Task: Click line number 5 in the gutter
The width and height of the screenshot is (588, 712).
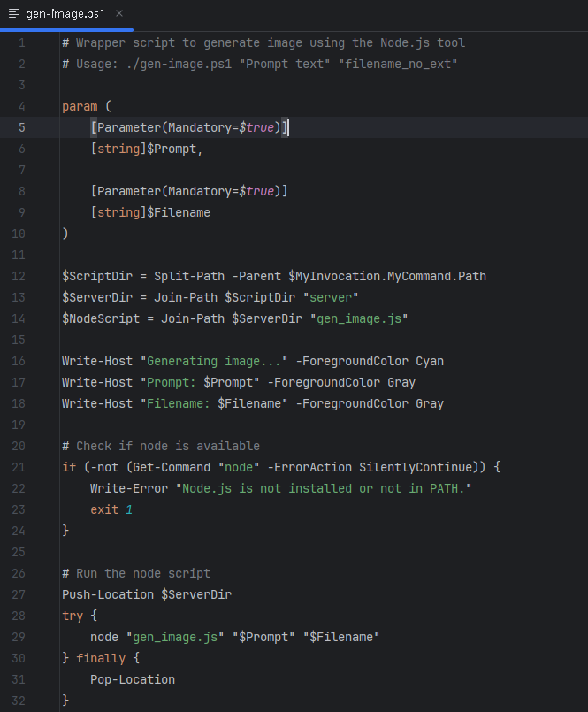Action: [x=22, y=127]
